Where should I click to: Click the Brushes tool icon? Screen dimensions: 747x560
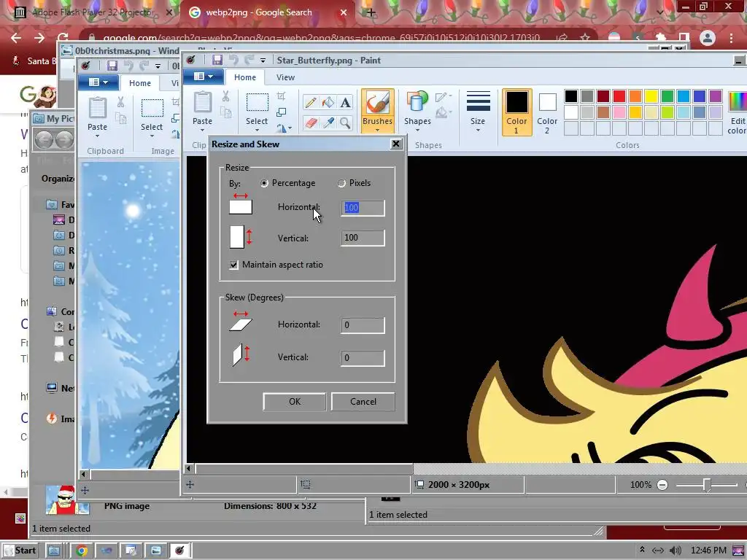point(377,102)
